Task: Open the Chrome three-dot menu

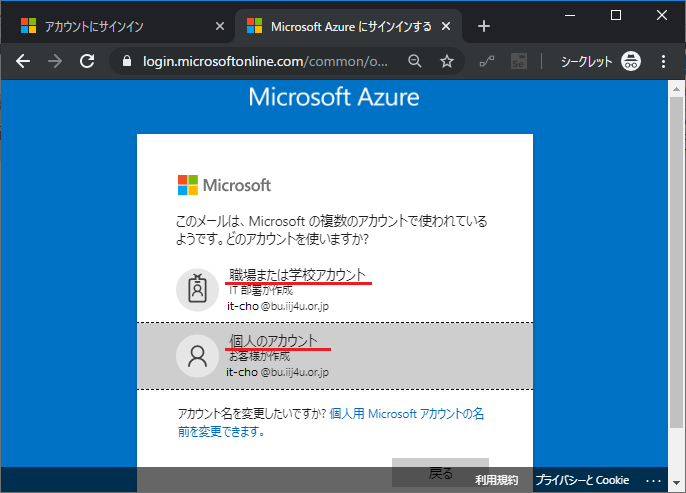Action: pyautogui.click(x=663, y=61)
